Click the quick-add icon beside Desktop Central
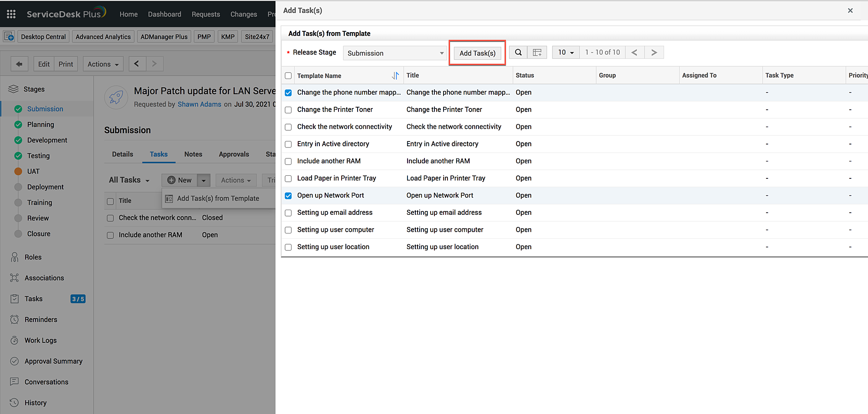The height and width of the screenshot is (414, 868). pyautogui.click(x=9, y=36)
